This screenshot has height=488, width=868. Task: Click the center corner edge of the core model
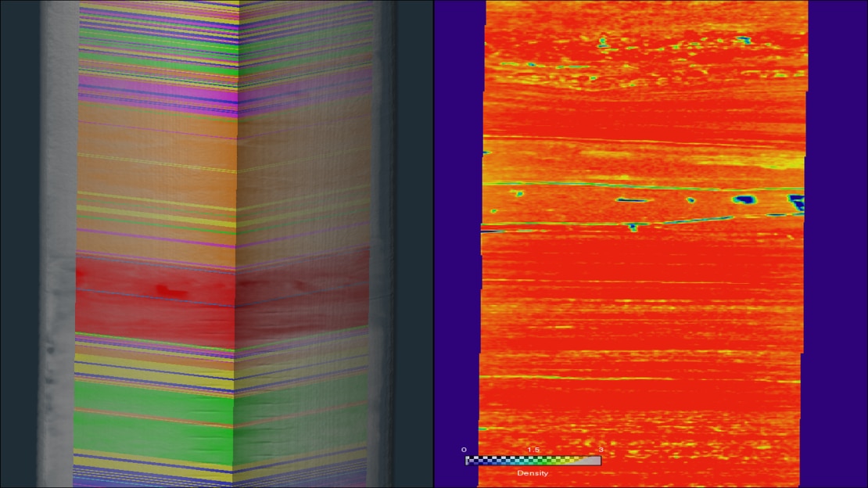(236, 235)
